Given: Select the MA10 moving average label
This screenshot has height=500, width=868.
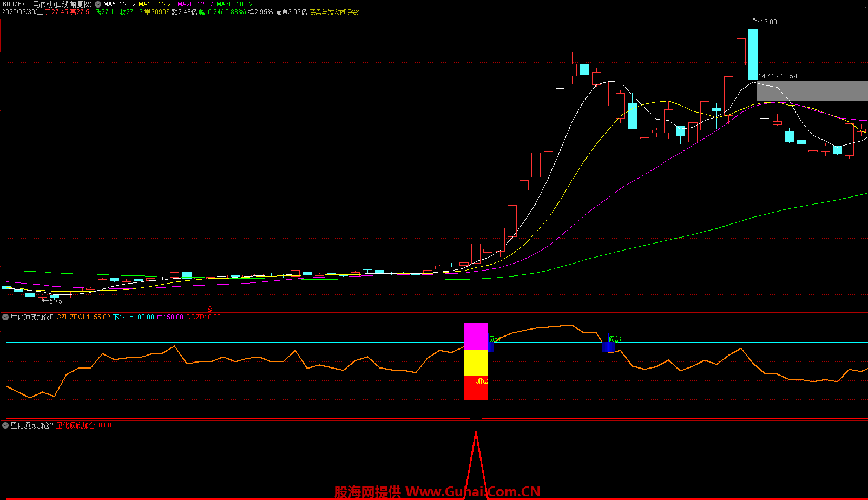Looking at the screenshot, I should click(156, 4).
